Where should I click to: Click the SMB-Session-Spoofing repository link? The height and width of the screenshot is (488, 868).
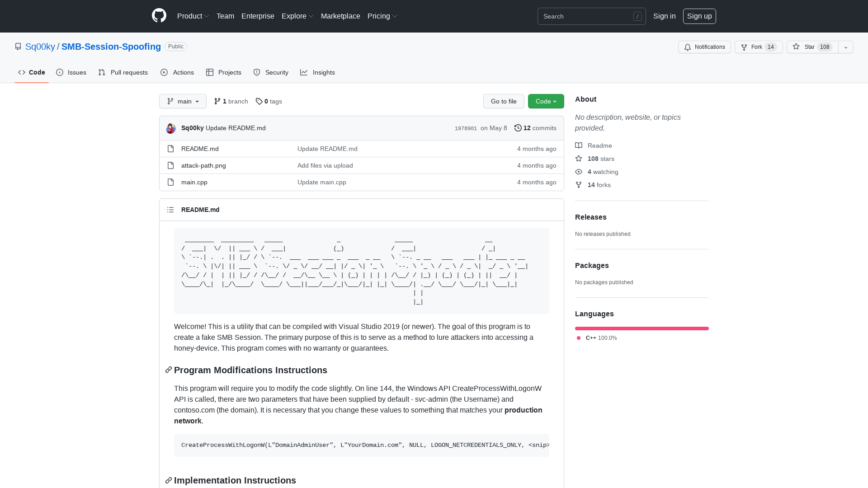point(111,47)
